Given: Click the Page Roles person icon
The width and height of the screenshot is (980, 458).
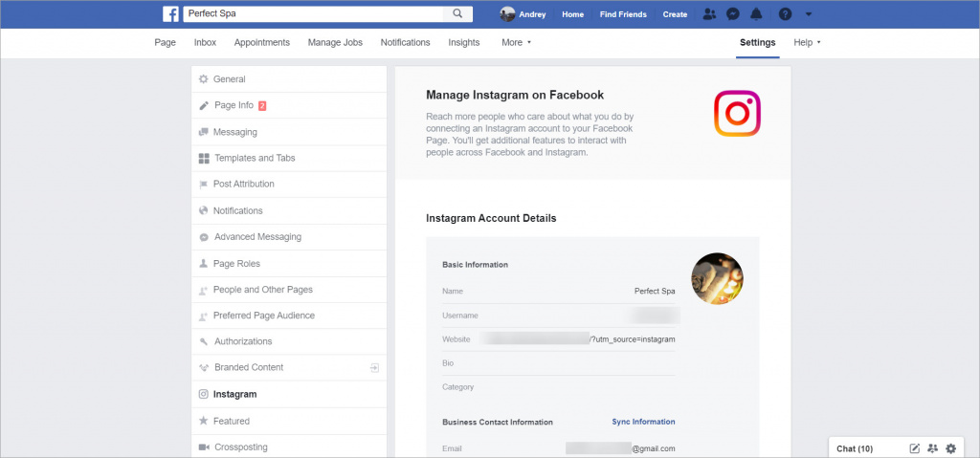Looking at the screenshot, I should pos(203,264).
